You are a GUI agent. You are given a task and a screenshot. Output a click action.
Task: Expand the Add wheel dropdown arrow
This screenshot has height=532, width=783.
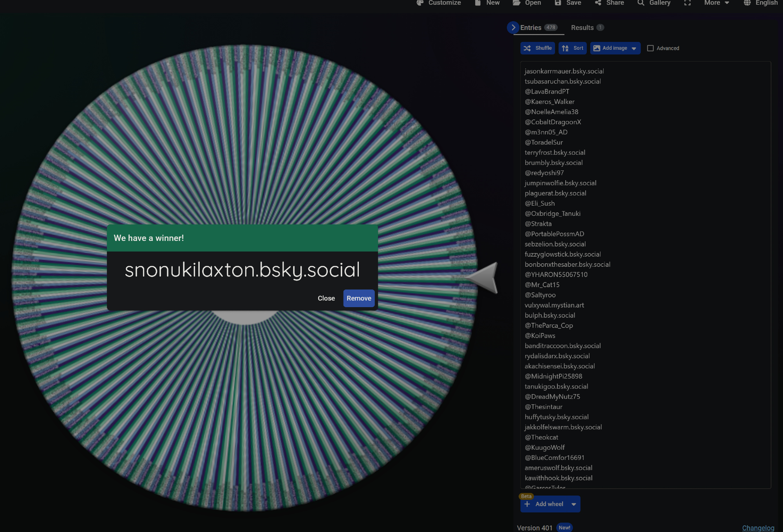click(x=573, y=504)
